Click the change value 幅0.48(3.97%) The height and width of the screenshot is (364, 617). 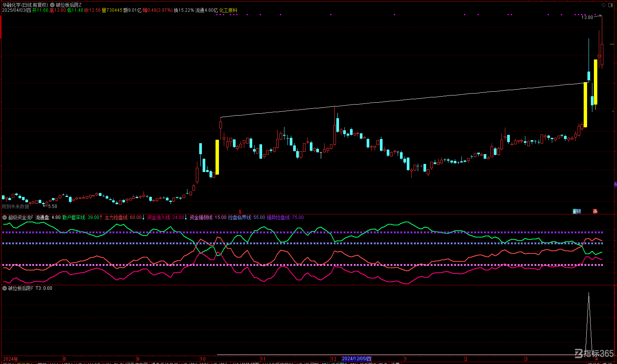coord(158,10)
